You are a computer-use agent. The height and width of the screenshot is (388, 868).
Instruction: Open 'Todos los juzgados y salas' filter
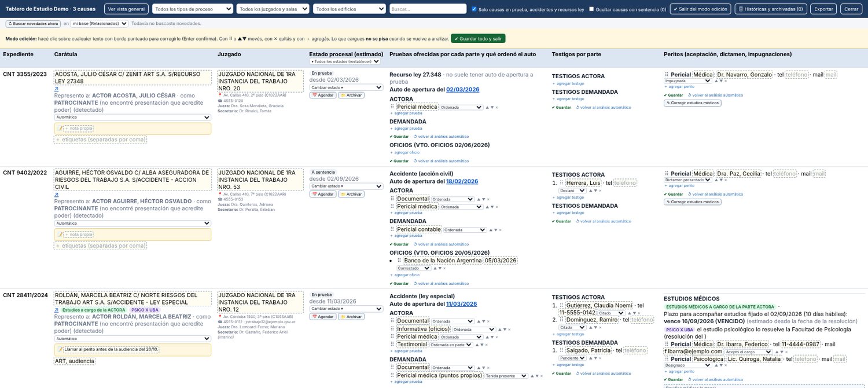[x=273, y=9]
